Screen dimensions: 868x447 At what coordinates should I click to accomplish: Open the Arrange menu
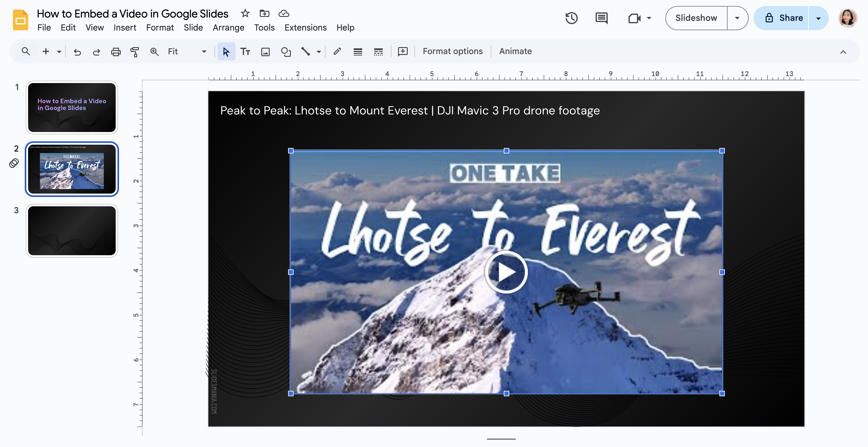[x=228, y=27]
